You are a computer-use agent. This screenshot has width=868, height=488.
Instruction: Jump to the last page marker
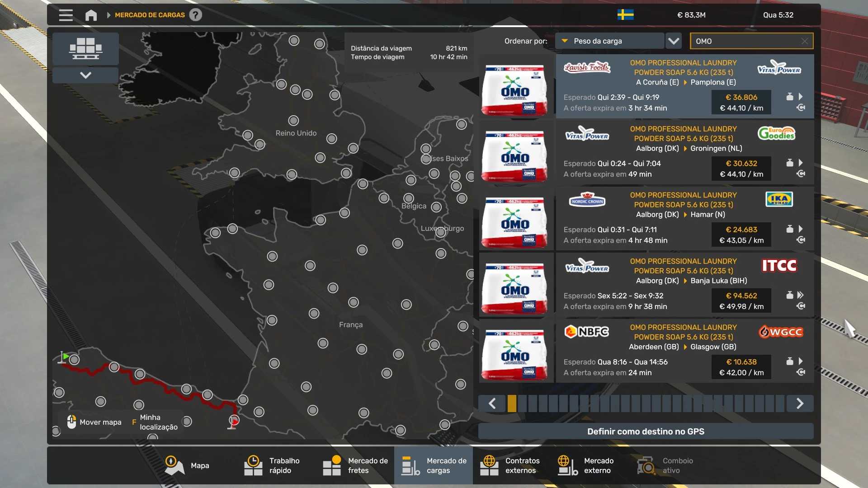pyautogui.click(x=780, y=404)
